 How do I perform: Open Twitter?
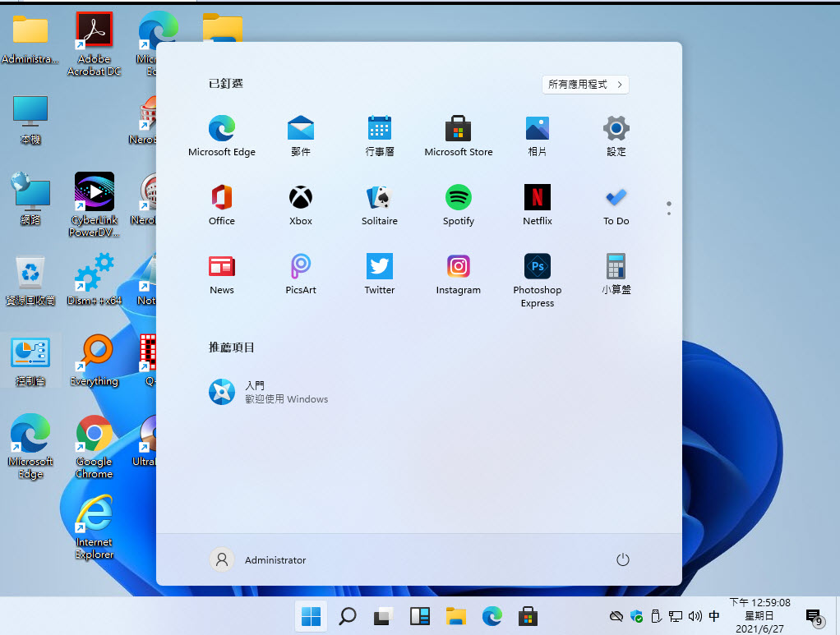click(379, 274)
